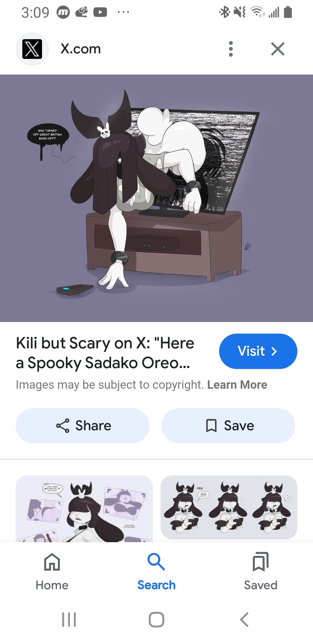Close the image preview with the X
313x644 pixels.
coord(278,49)
